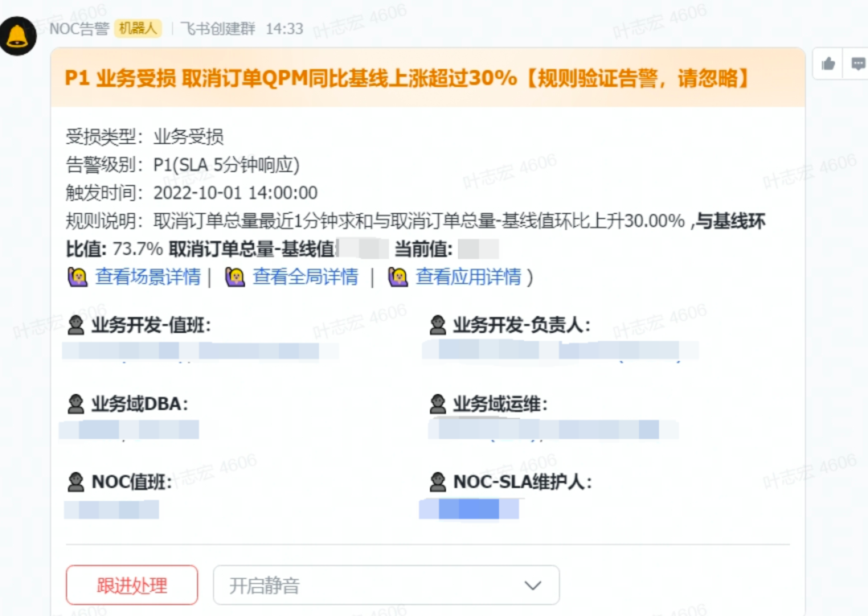Click the mentioned user under NOC值班

[112, 509]
